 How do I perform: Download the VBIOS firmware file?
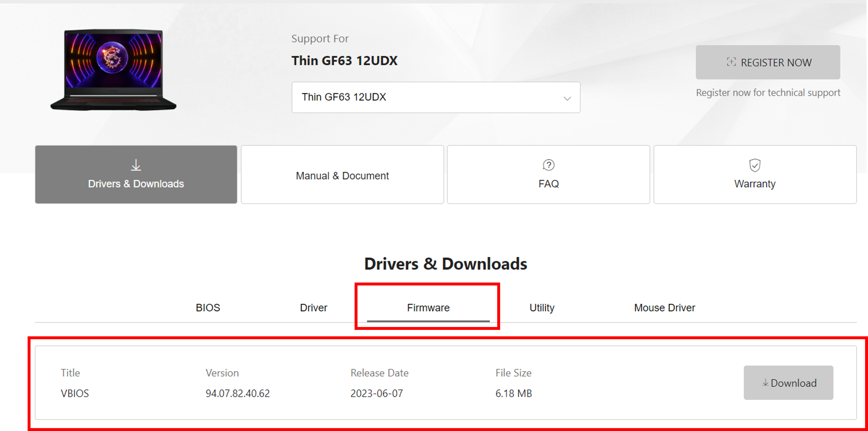coord(788,382)
